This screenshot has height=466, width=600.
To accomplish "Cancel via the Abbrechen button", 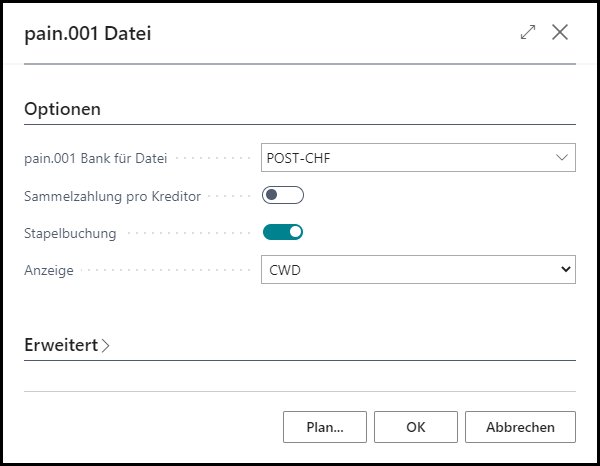I will [x=520, y=427].
